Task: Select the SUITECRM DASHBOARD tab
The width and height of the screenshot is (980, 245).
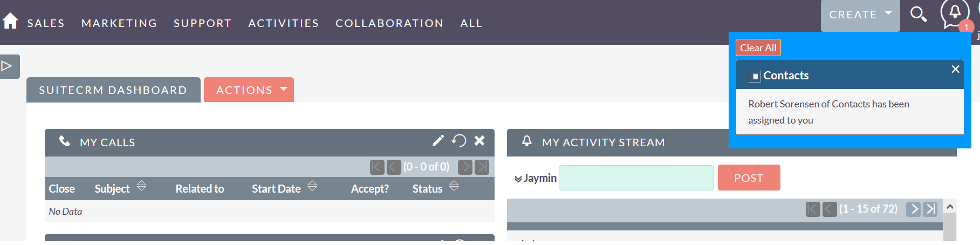Action: point(113,90)
